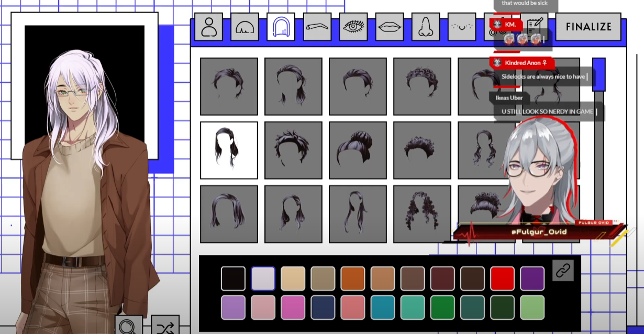Viewport: 644px width, 334px height.
Task: Switch to the eye tab
Action: pyautogui.click(x=353, y=27)
